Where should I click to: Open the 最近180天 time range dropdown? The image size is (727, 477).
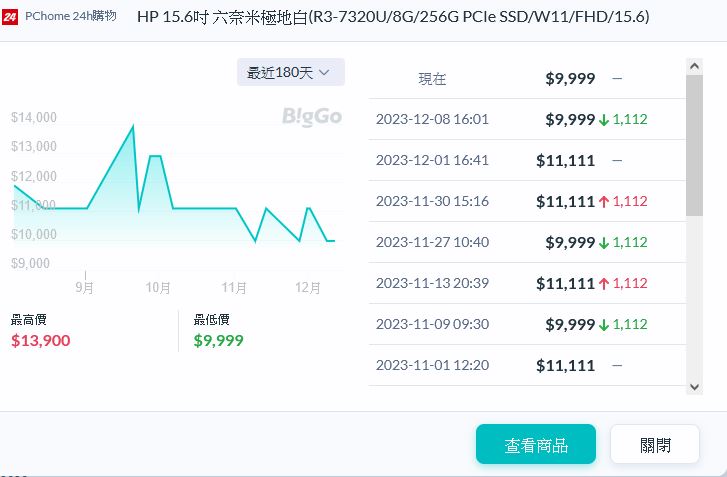(291, 72)
